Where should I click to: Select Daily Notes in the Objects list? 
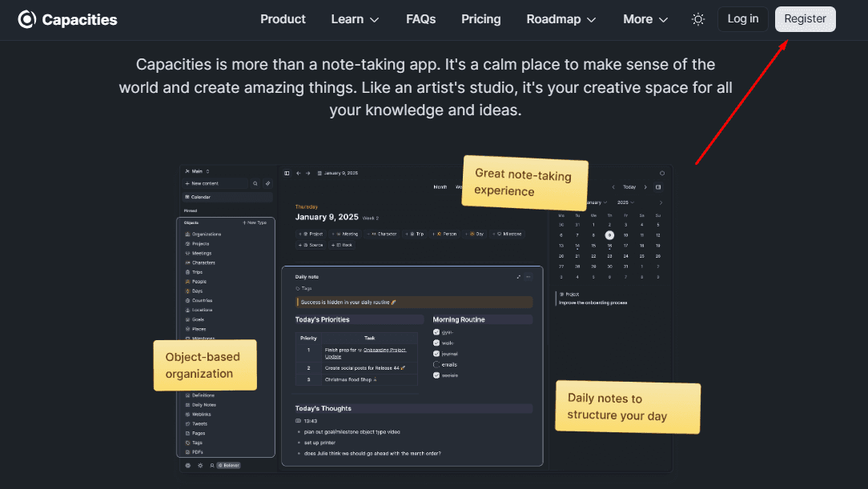200,405
